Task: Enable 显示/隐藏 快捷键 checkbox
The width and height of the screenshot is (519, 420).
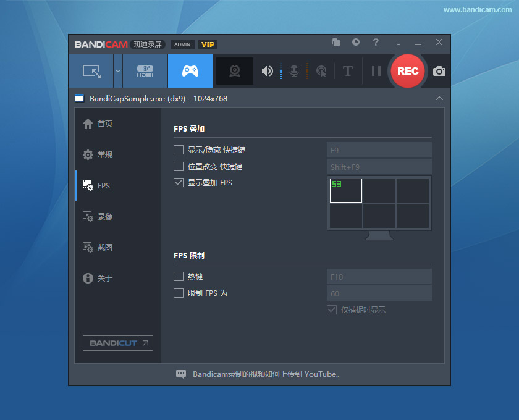Action: [179, 150]
